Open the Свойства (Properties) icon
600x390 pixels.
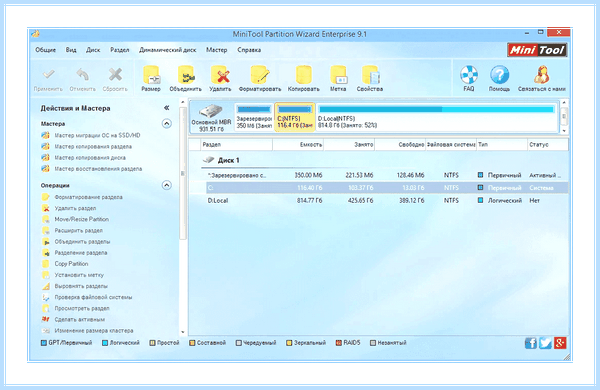point(370,75)
